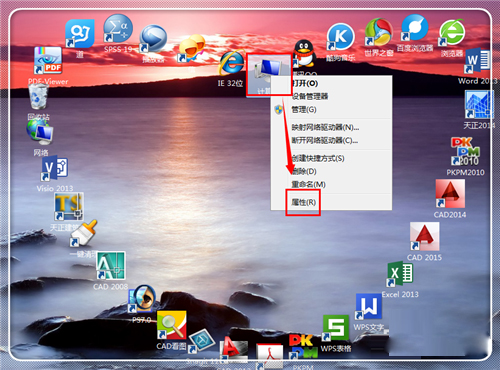This screenshot has height=370, width=500.
Task: Open the CAD看图 viewer icon
Action: coord(171,325)
